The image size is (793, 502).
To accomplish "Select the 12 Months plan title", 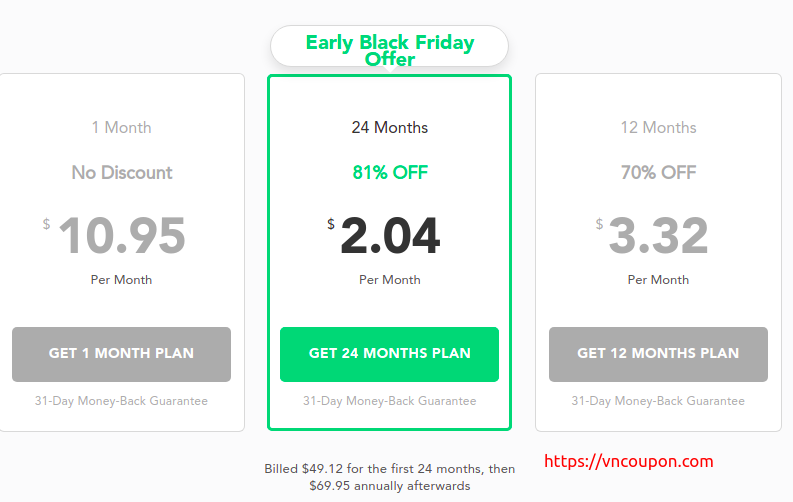I will pos(658,127).
